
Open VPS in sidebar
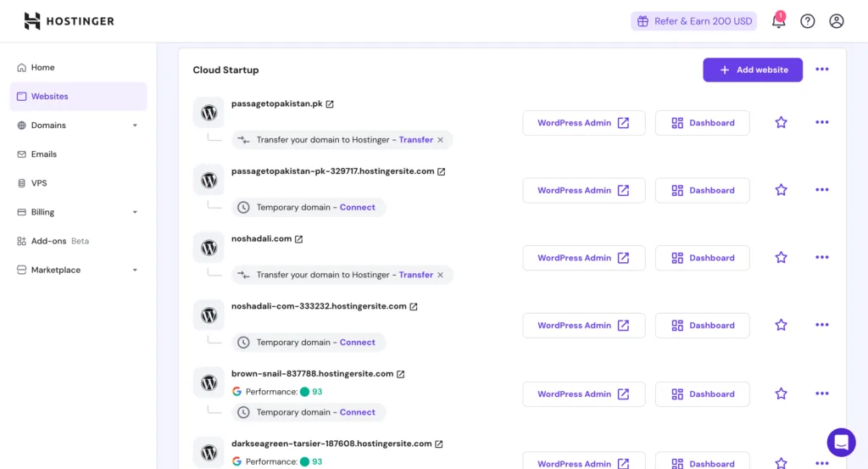78,183
